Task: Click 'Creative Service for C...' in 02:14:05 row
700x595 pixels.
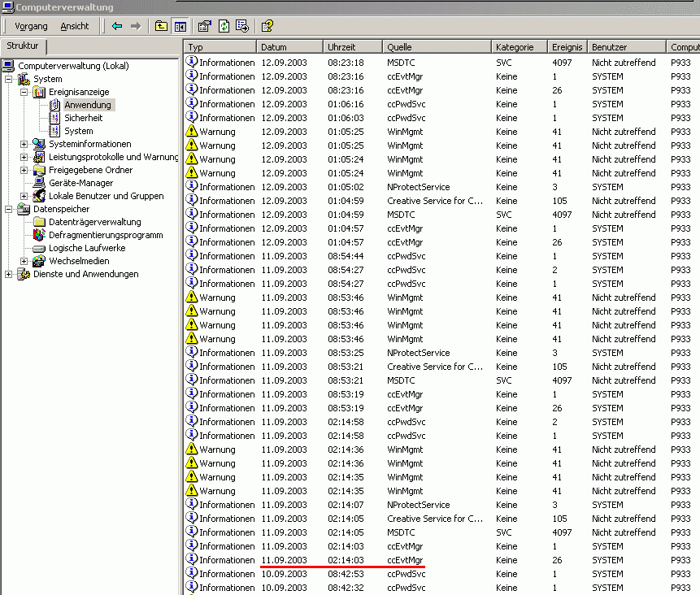Action: [x=435, y=519]
